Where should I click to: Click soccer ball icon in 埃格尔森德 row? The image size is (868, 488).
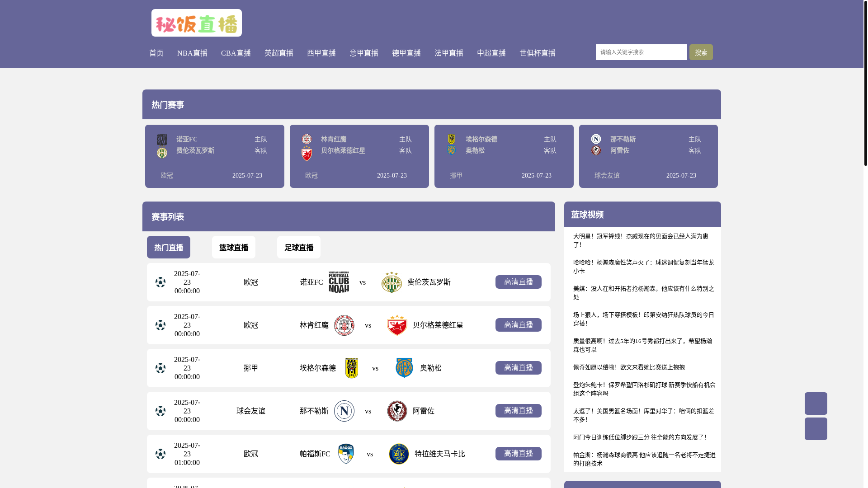coord(160,368)
